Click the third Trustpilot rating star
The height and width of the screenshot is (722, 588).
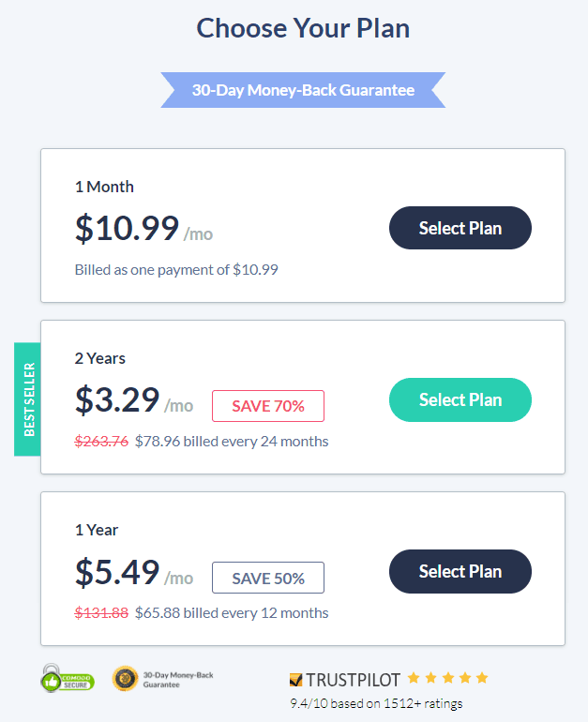448,678
